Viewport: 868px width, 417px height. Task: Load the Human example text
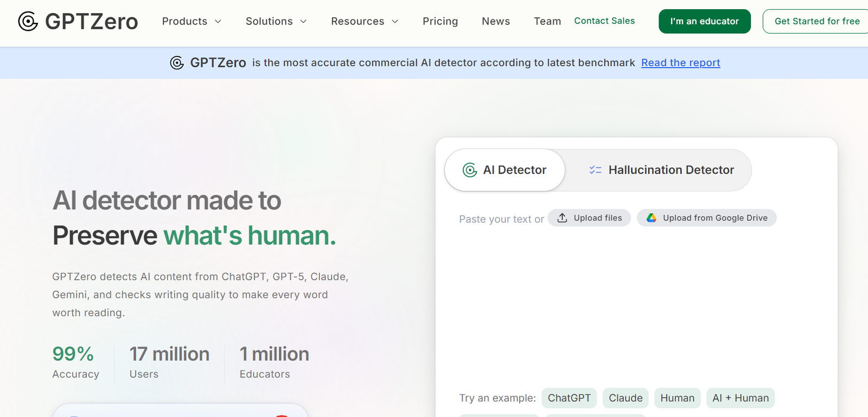pos(677,398)
